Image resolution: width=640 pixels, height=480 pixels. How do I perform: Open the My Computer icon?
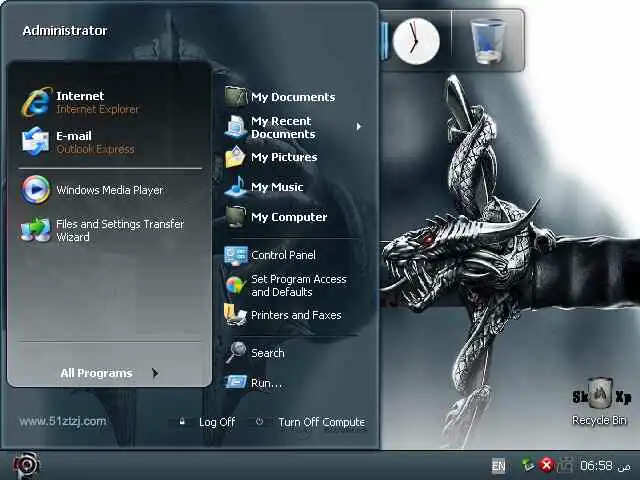[x=236, y=216]
